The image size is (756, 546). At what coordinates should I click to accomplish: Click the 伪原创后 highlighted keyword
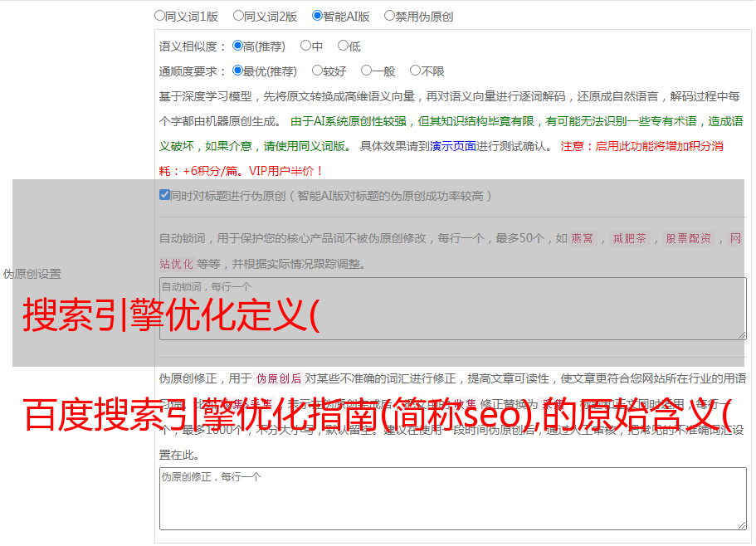pyautogui.click(x=279, y=378)
